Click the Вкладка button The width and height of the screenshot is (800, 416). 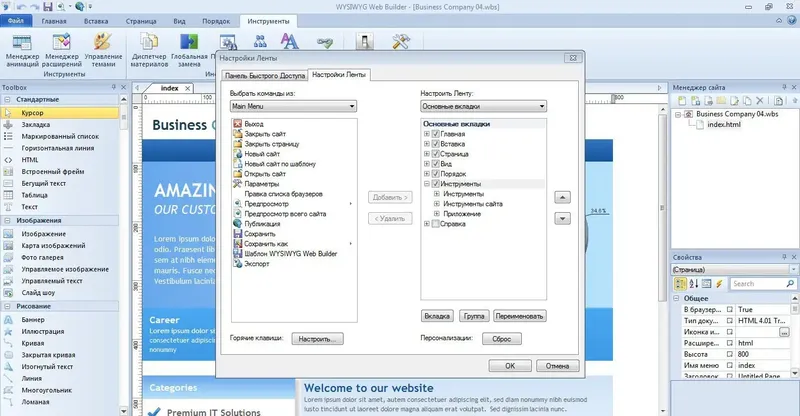[x=437, y=316]
